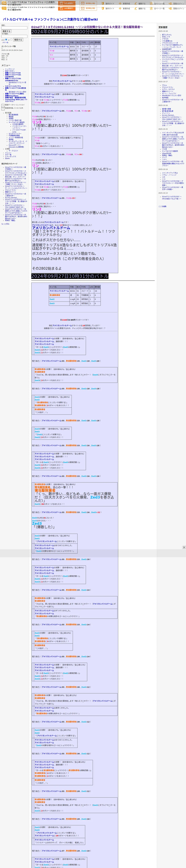Image resolution: width=186 pixels, height=868 pixels.
Task: Open バトロイニュースヘッドライン link
Action: point(19,127)
